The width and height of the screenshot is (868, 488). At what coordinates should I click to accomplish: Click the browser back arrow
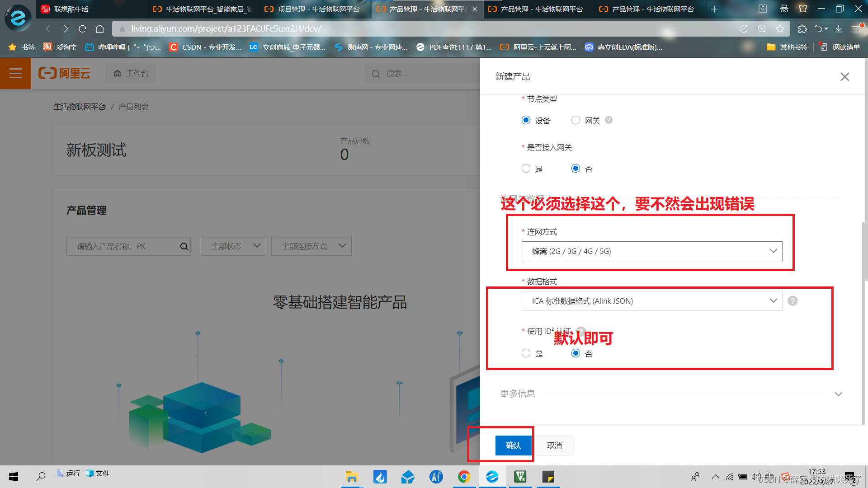[48, 29]
